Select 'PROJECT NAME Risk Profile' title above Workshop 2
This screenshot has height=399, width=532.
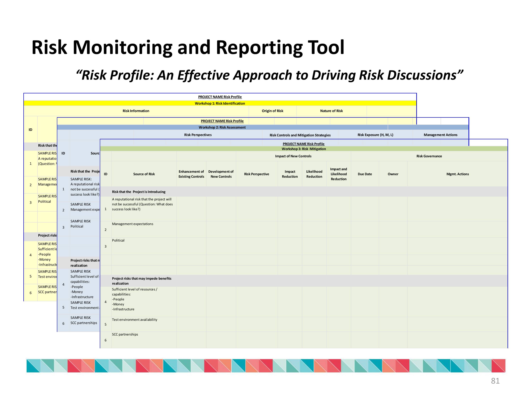pos(222,121)
